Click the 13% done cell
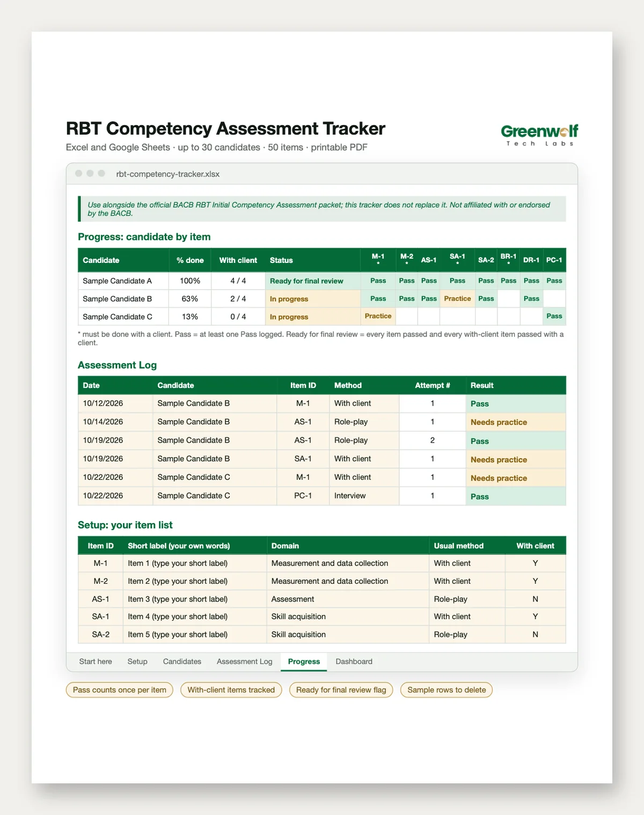This screenshot has width=644, height=815. [x=190, y=317]
